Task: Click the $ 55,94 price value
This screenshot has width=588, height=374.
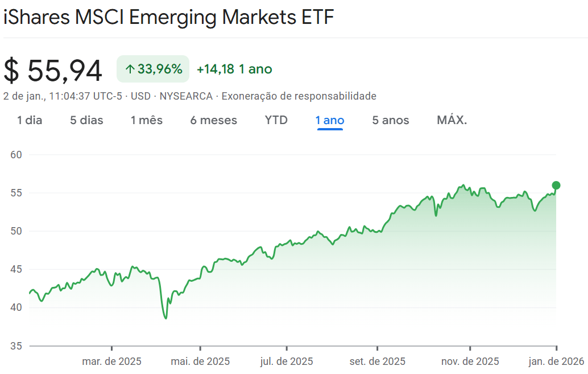Action: (53, 71)
